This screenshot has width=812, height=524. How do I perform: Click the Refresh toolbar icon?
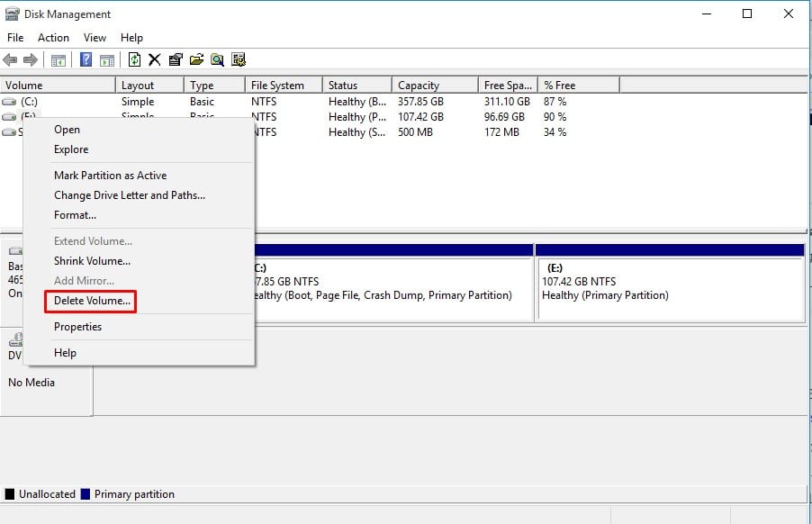[x=134, y=60]
